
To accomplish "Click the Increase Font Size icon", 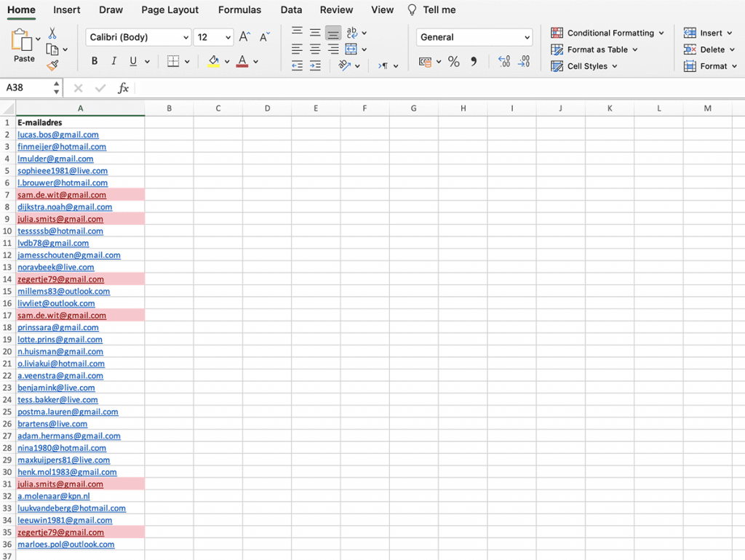I will point(244,37).
